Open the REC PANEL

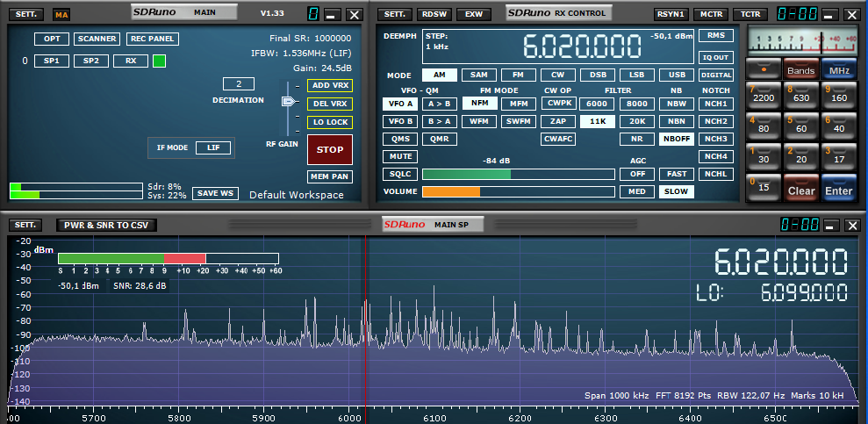pos(153,39)
